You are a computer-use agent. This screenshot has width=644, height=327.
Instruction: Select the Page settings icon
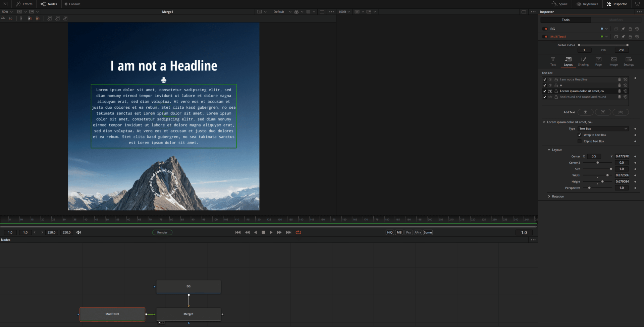(599, 61)
